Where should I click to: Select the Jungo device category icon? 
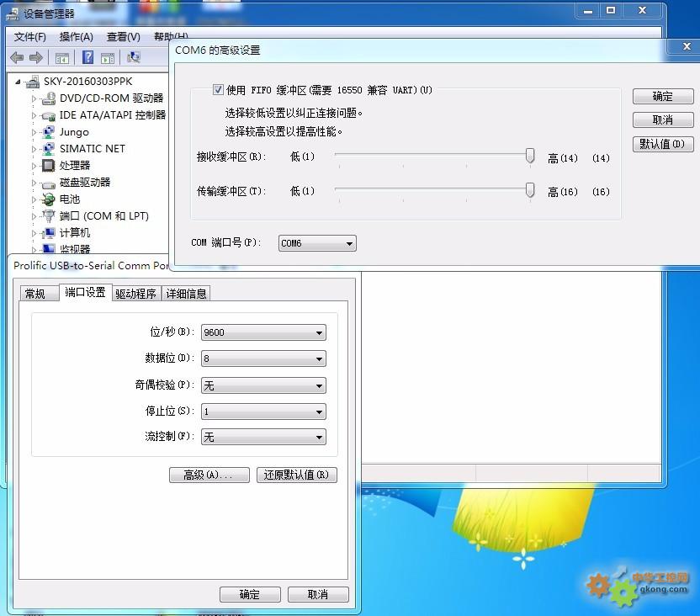(49, 132)
